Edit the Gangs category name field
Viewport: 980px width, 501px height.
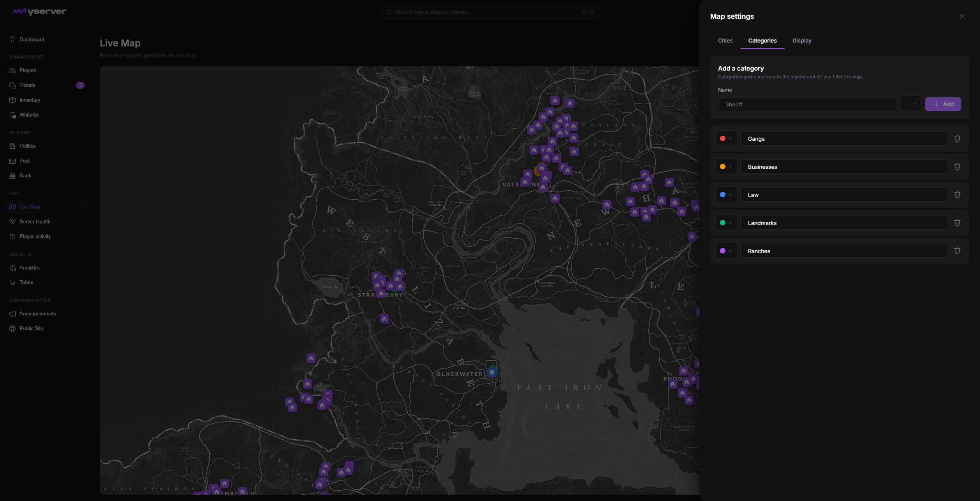(x=844, y=138)
